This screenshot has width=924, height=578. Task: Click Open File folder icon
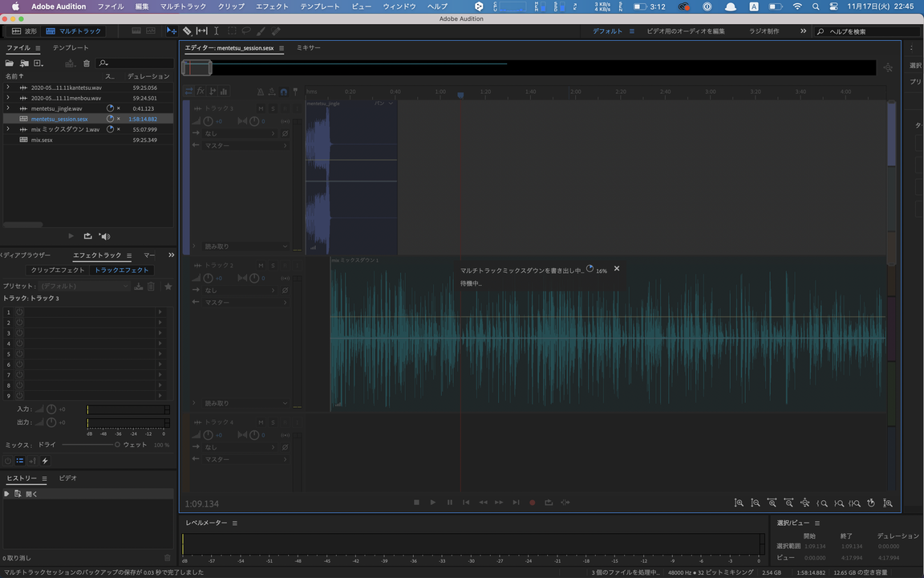coord(10,63)
